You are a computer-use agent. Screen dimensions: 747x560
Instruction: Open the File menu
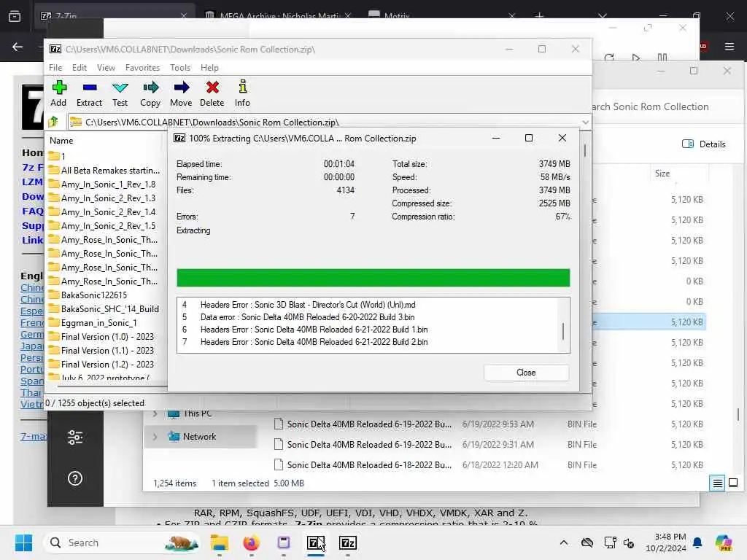pos(55,68)
